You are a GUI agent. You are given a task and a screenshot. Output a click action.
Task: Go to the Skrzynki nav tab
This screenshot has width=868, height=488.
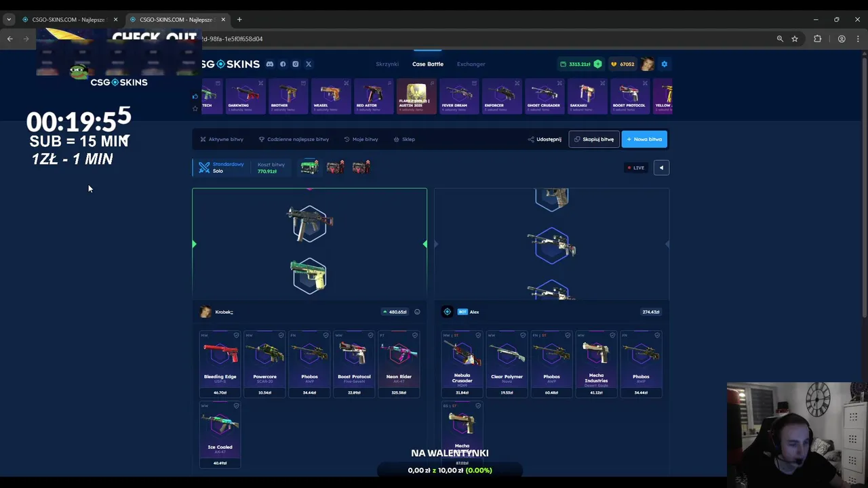click(387, 64)
